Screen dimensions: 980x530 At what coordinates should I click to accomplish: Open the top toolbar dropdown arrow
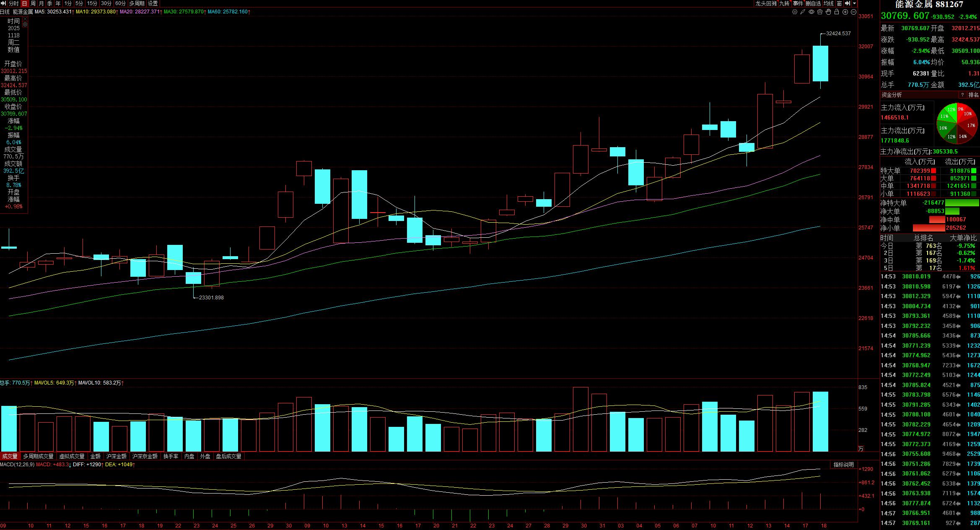854,3
